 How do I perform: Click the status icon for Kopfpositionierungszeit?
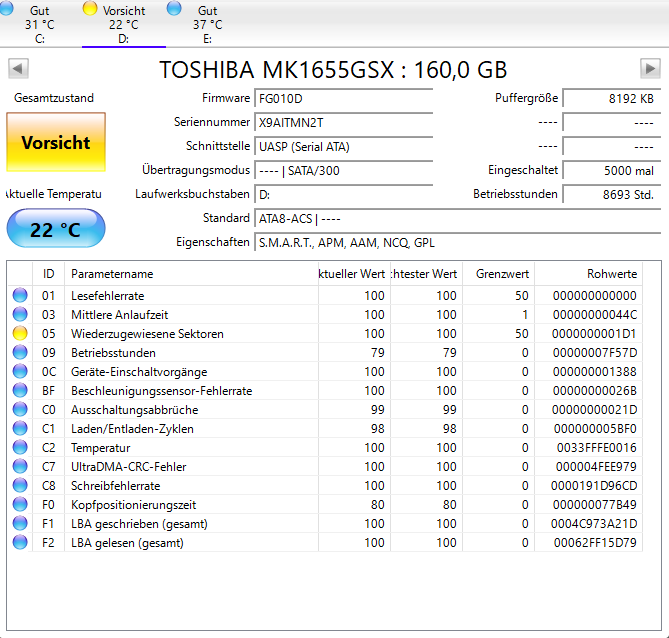click(x=20, y=504)
